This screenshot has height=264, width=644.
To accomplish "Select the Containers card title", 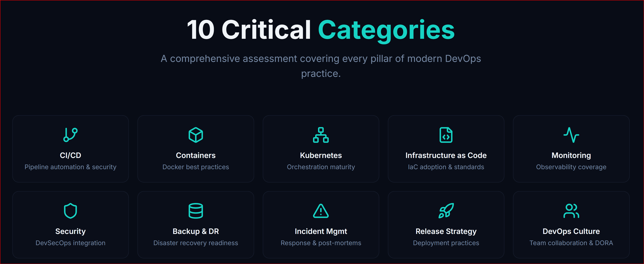I will [196, 155].
